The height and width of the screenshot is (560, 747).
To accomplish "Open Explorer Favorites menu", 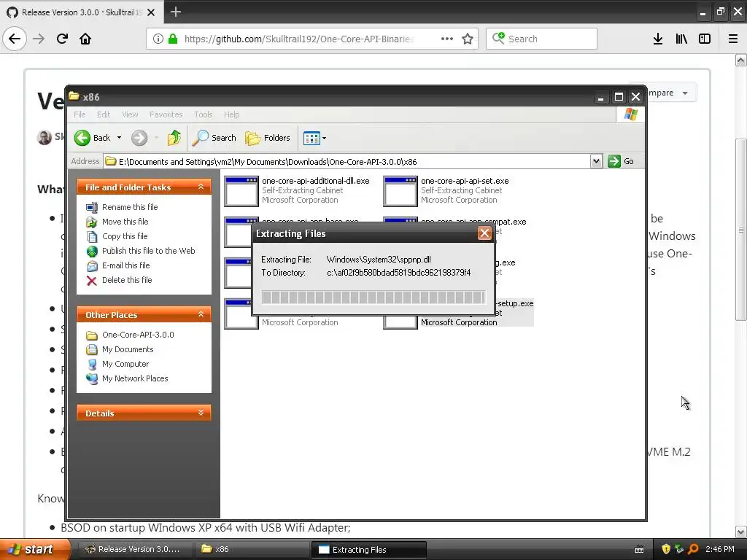I will pyautogui.click(x=166, y=114).
